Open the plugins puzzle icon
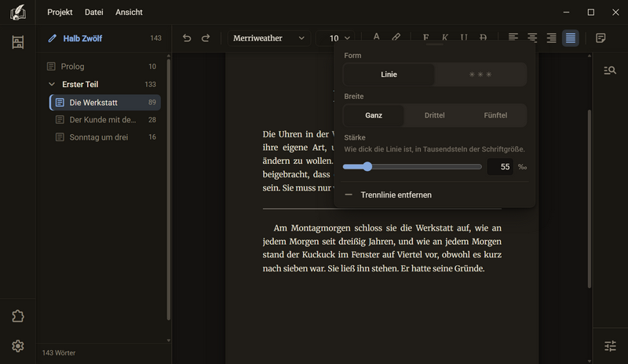Viewport: 628px width, 364px height. (x=17, y=316)
